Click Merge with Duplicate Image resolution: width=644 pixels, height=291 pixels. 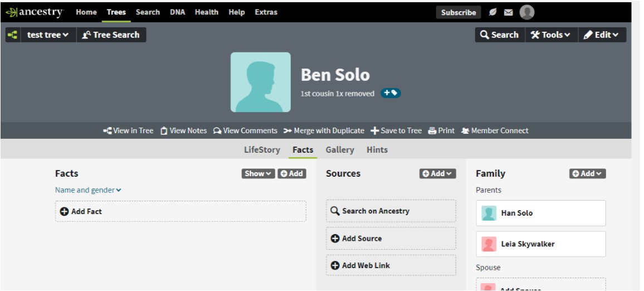[x=324, y=130]
